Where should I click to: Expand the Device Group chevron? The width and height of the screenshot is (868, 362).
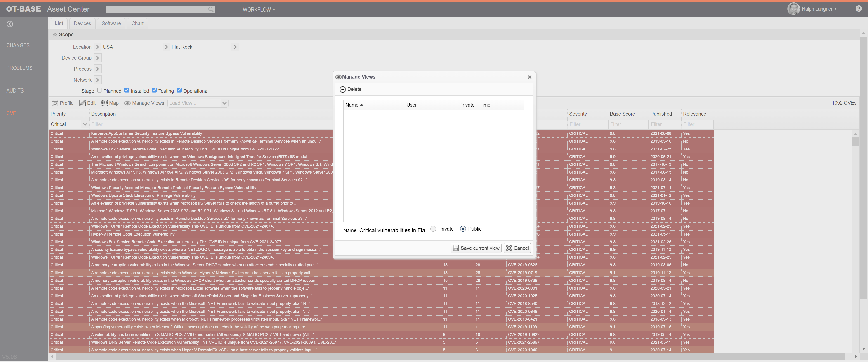pos(97,58)
